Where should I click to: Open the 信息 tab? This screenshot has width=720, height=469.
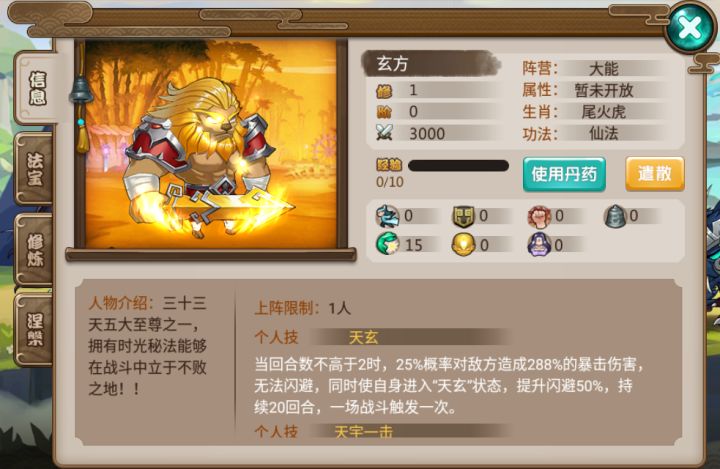coord(36,88)
